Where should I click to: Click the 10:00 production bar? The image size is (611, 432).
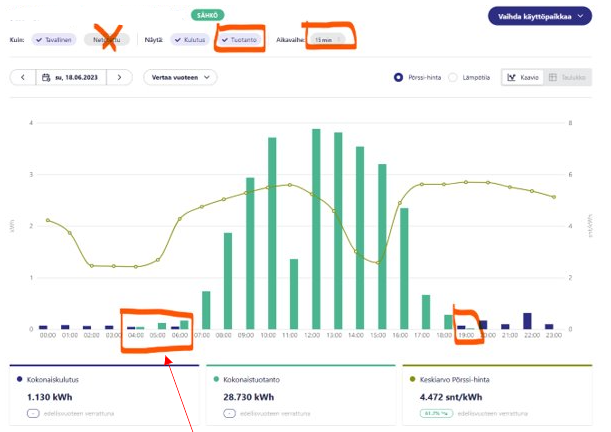tap(272, 233)
